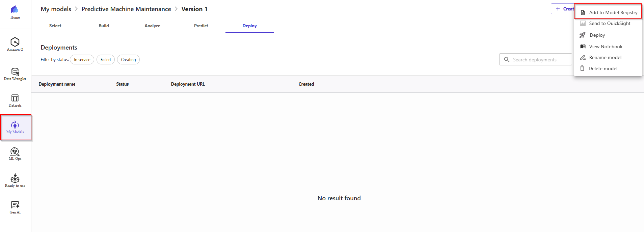Open Predictive Machine Maintenance breadcrumb
Screen dimensions: 644x232
126,9
